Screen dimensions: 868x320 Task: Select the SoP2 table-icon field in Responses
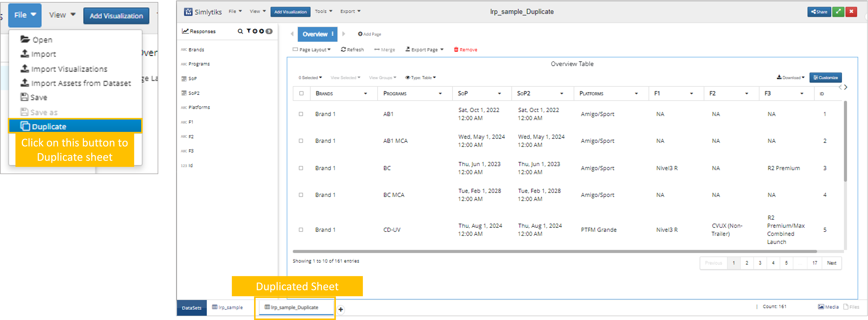[x=190, y=93]
